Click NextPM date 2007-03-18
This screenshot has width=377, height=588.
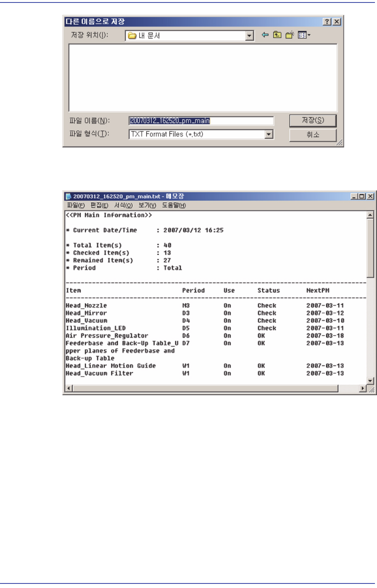(x=325, y=336)
